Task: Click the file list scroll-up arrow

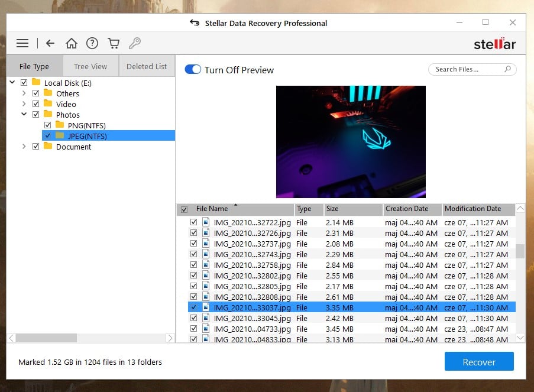Action: point(520,208)
